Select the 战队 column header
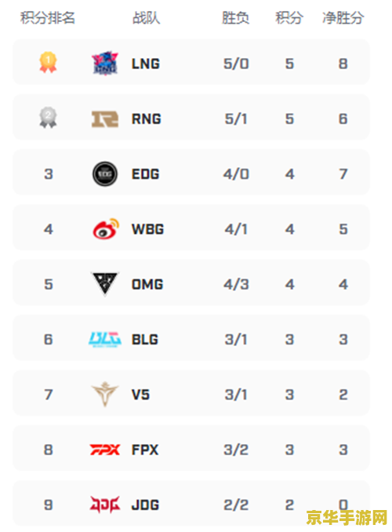 pos(146,17)
